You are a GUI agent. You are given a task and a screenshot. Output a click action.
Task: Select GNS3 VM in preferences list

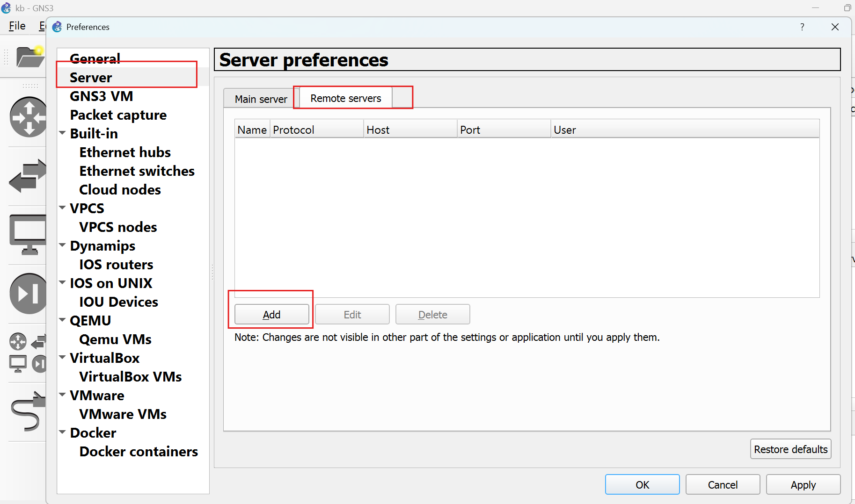(x=102, y=96)
